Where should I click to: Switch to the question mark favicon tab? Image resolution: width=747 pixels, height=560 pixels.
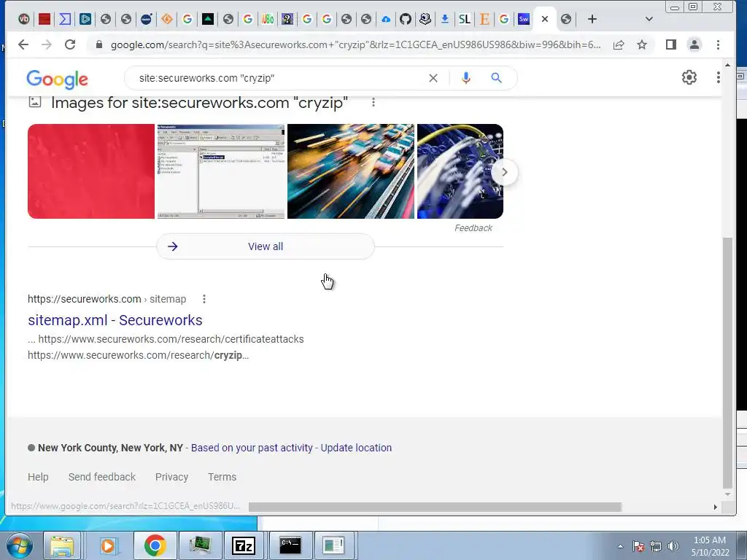click(x=287, y=19)
